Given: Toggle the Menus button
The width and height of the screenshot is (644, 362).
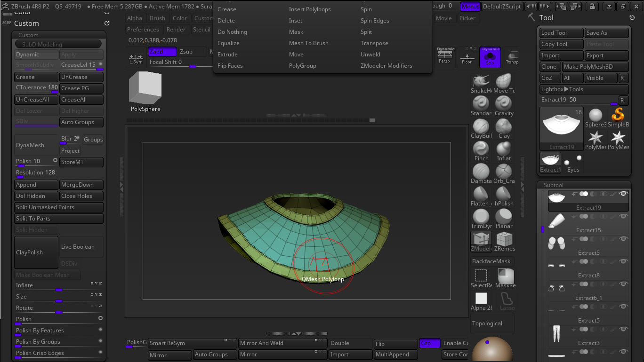Looking at the screenshot, I should pos(470,6).
